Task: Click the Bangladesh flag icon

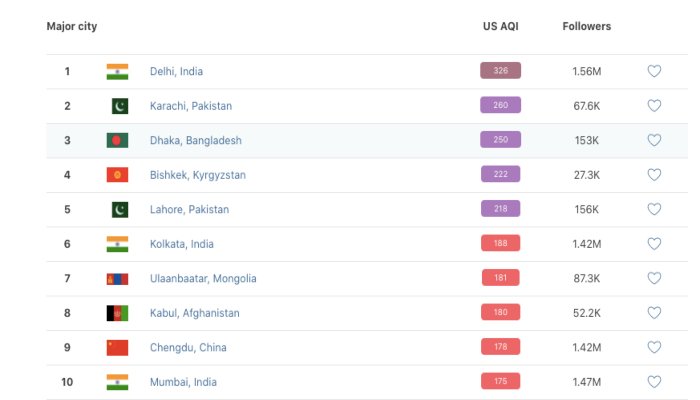Action: pyautogui.click(x=117, y=140)
